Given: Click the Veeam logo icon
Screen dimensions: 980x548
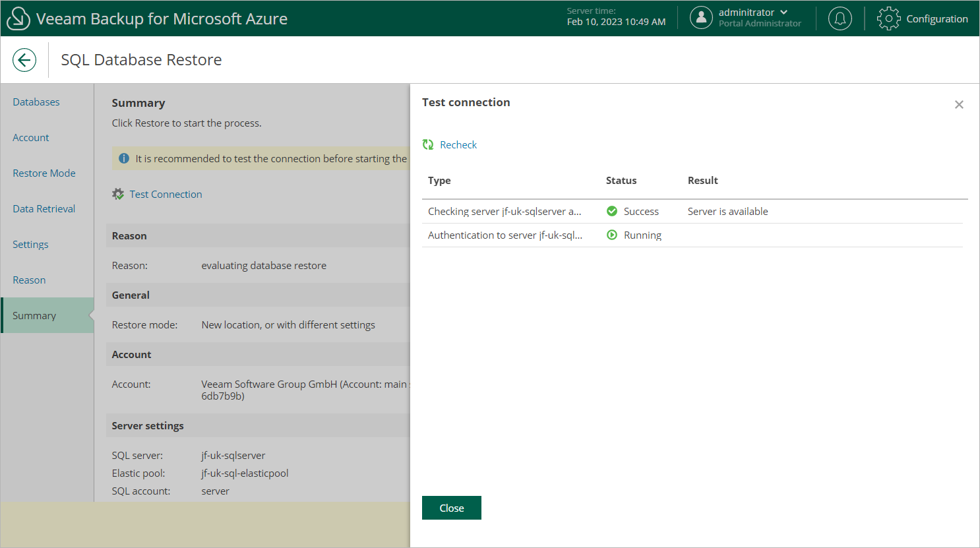Looking at the screenshot, I should (18, 18).
